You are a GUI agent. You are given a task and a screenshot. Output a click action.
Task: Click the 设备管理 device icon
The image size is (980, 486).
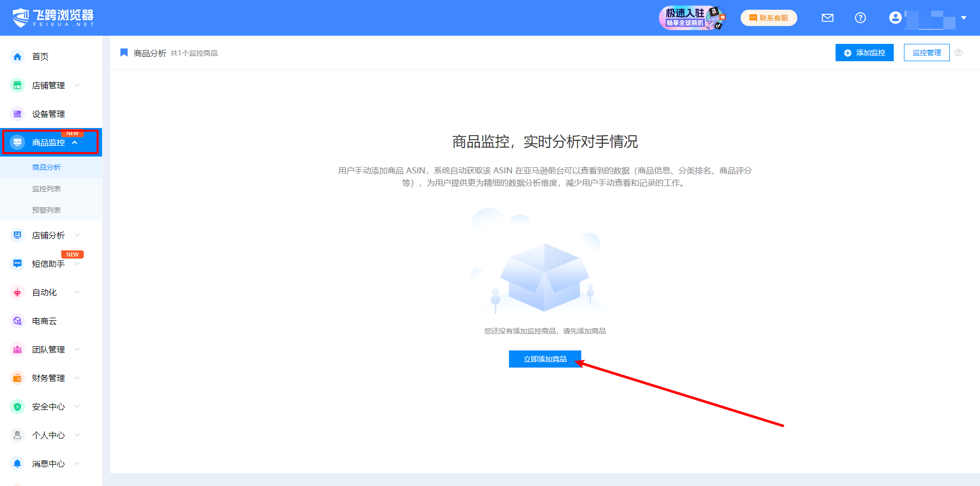(17, 114)
